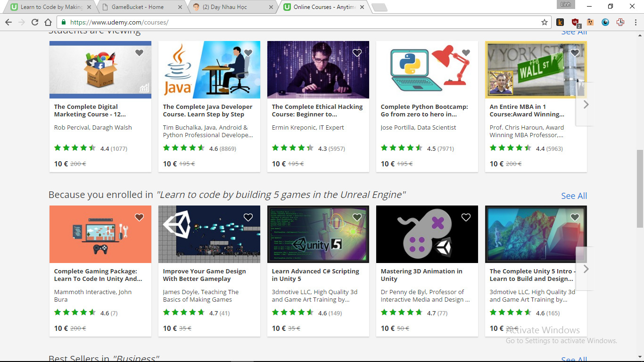
Task: Open the gamepad Mastering 3D Animation thumbnail
Action: (427, 234)
